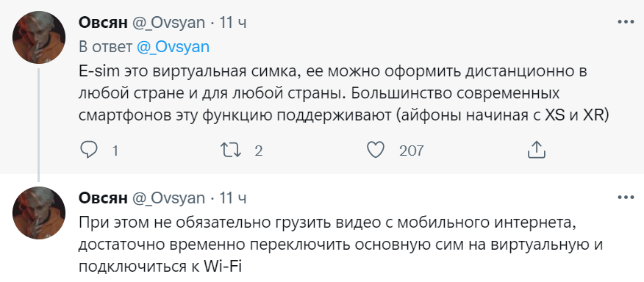Click the retweet count '2'
Image resolution: width=644 pixels, height=282 pixels.
(258, 151)
